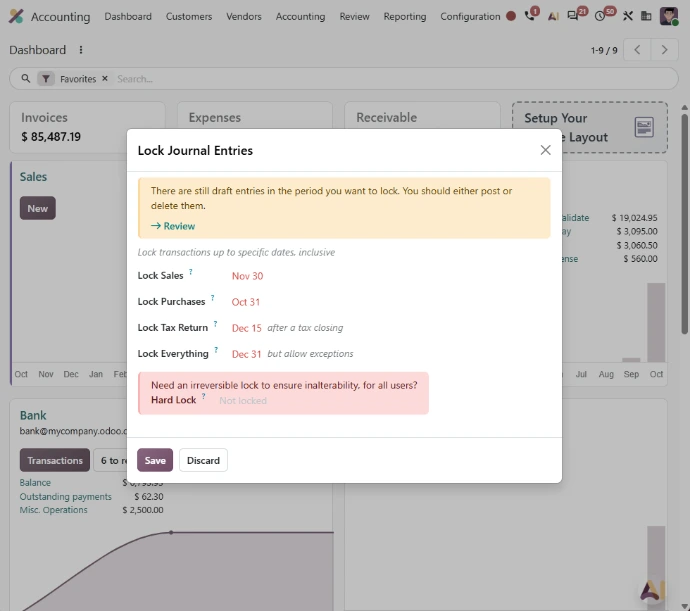Go to the previous dashboard page arrow
Image resolution: width=690 pixels, height=611 pixels.
(x=637, y=50)
